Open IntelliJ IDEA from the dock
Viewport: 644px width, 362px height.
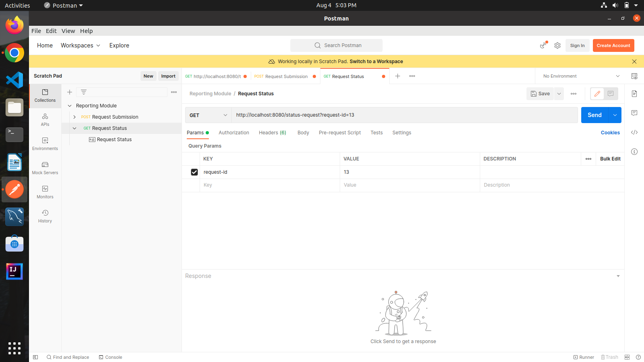click(14, 271)
